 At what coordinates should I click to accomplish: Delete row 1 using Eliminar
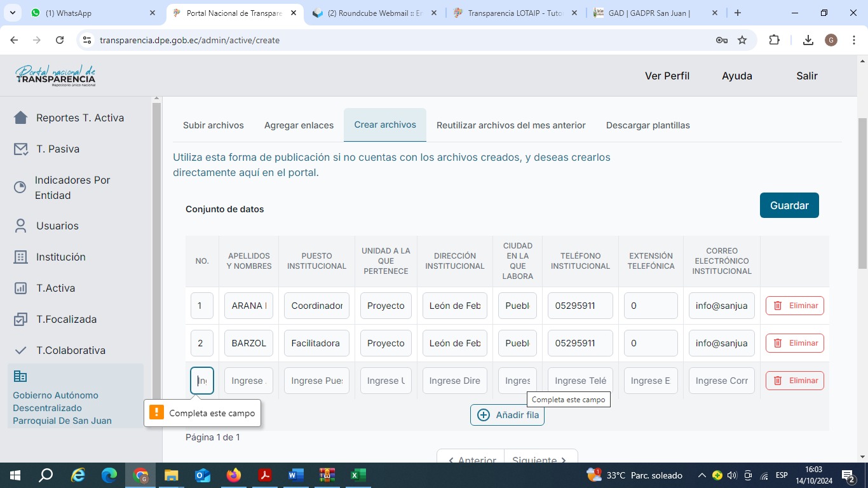[794, 306]
